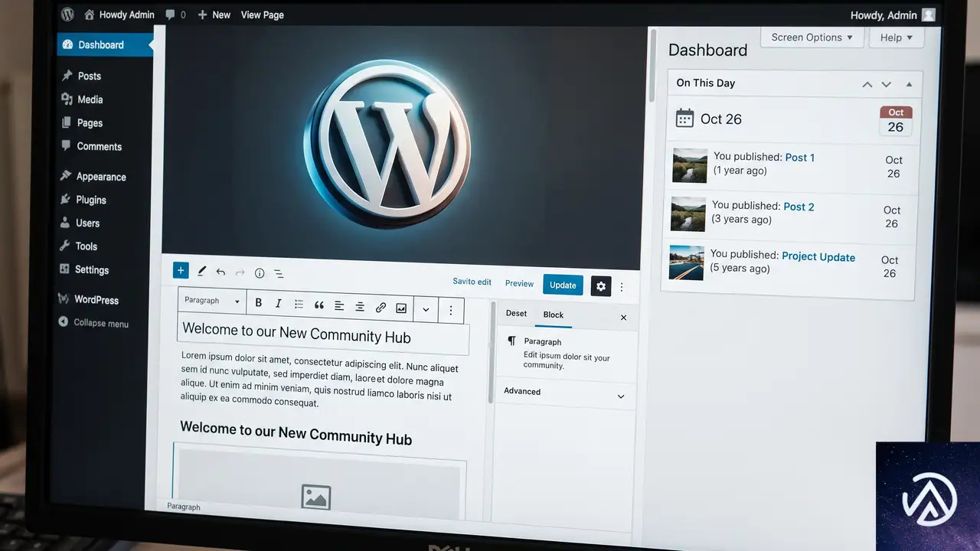Open the Users menu item

[80, 223]
